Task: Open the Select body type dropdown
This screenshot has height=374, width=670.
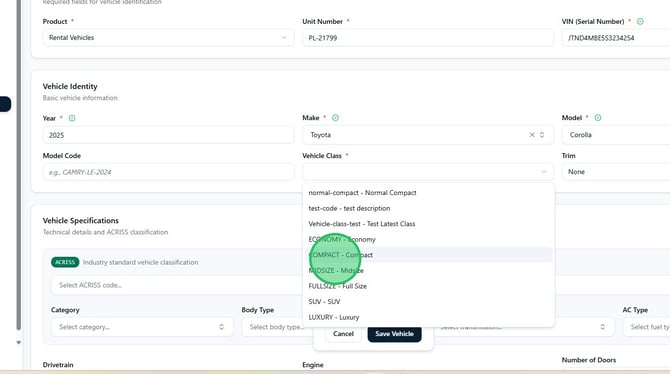Action: (x=277, y=327)
